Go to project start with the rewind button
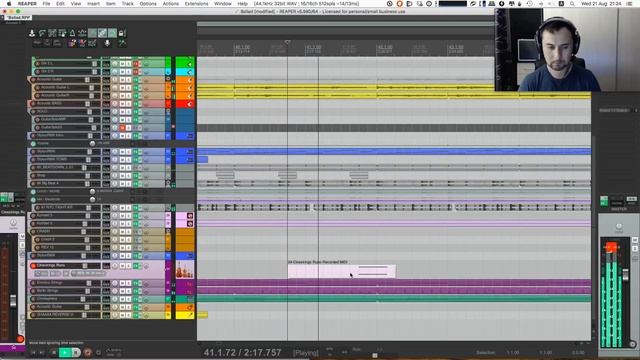The width and height of the screenshot is (640, 360). 33,352
